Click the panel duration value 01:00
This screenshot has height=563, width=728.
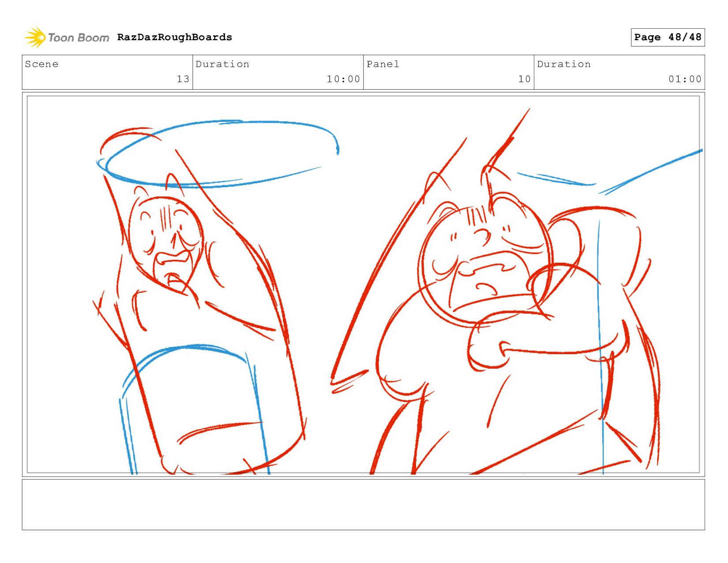click(x=685, y=79)
